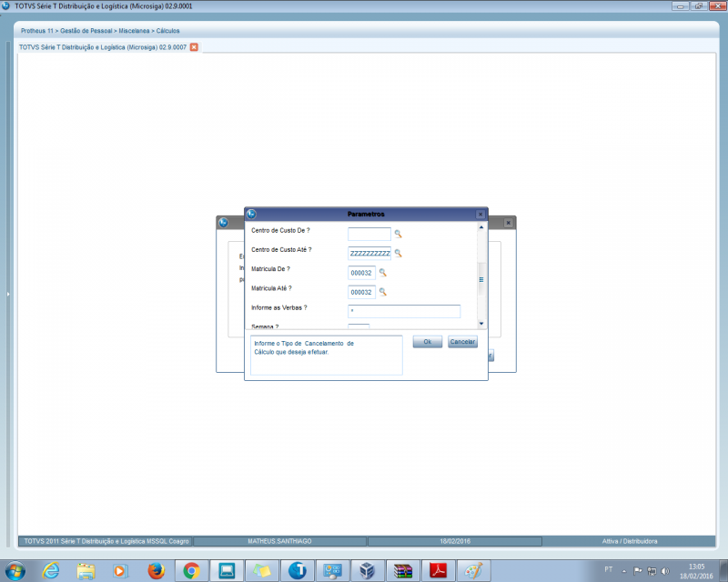
Task: Open the laptop screen app in taskbar
Action: [x=227, y=571]
